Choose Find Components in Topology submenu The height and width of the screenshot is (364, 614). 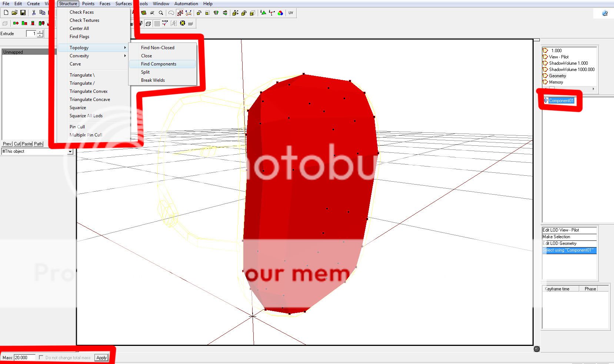point(158,64)
